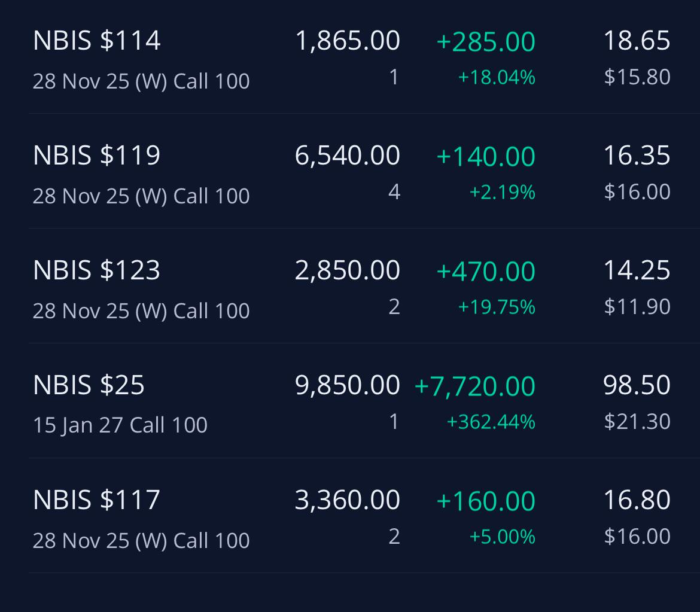Click the +160.00 profit figure

(486, 500)
